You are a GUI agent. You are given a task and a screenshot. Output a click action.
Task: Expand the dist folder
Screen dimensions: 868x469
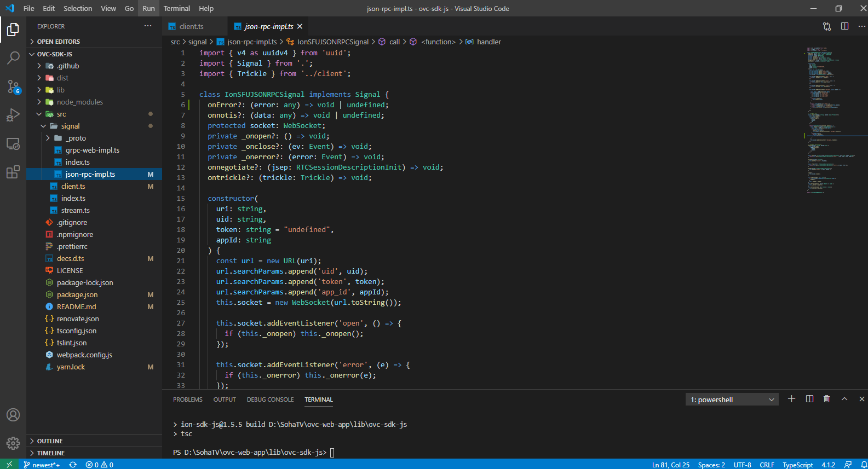94,78
